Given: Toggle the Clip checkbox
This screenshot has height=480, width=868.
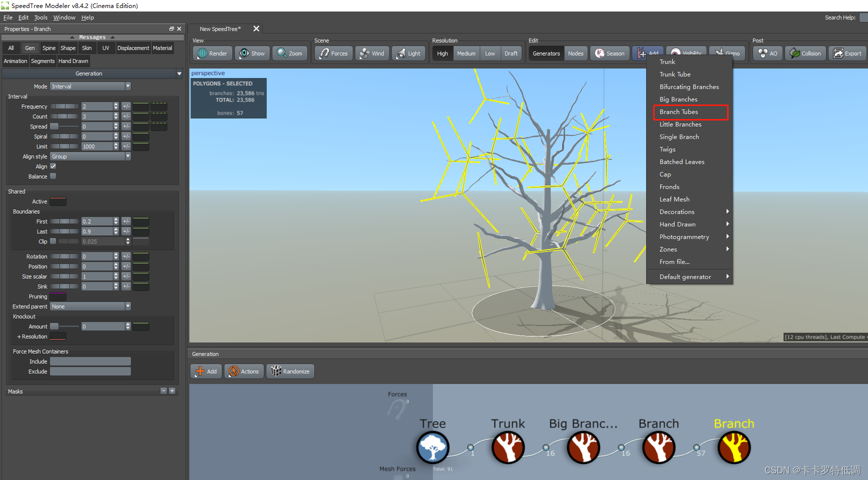Looking at the screenshot, I should click(x=53, y=241).
